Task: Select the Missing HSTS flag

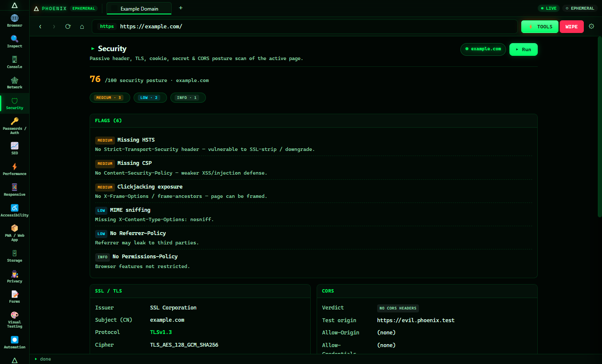Action: 313,144
